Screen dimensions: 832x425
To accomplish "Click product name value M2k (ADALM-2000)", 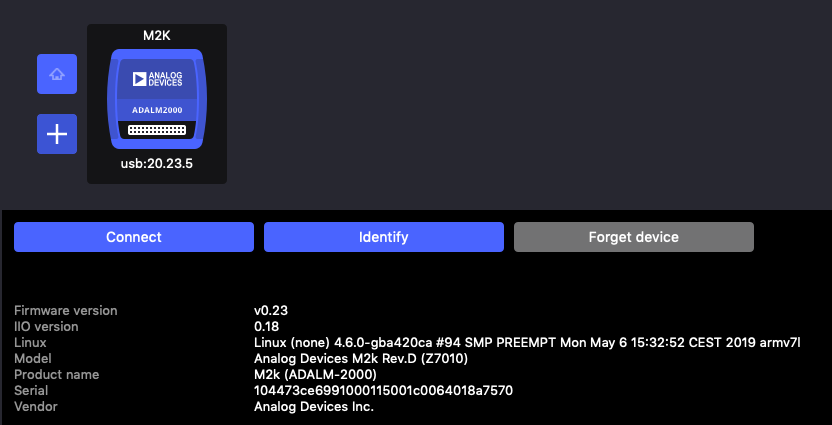I will click(x=315, y=375).
